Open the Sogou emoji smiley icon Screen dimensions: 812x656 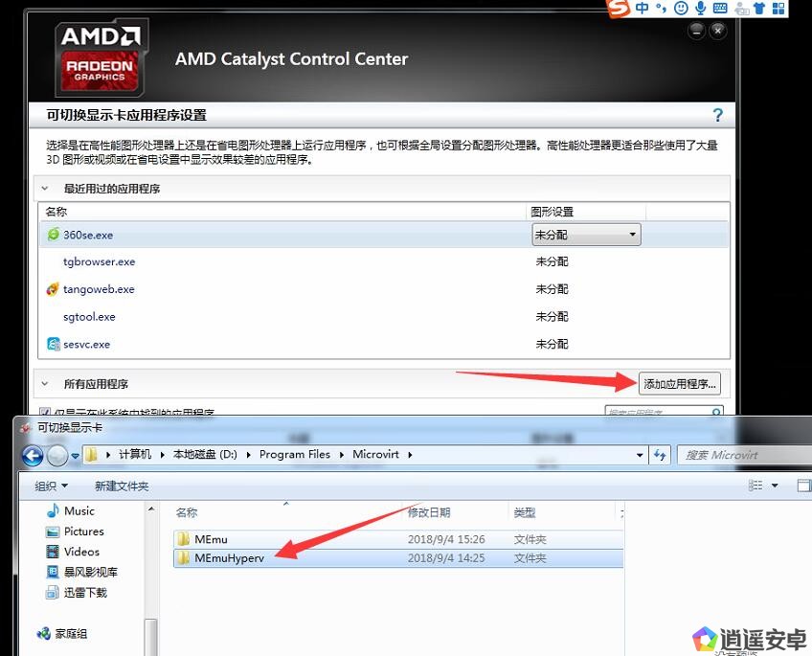(681, 9)
